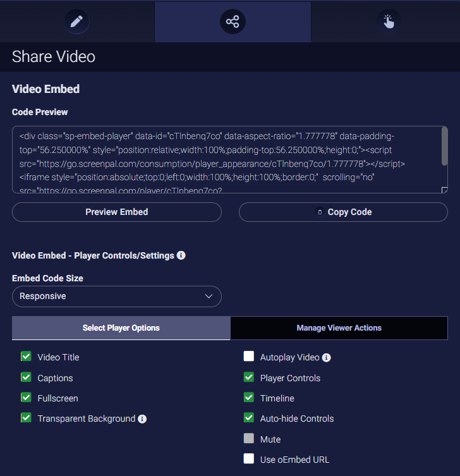Click the Copy Code button
The width and height of the screenshot is (460, 476).
[343, 212]
